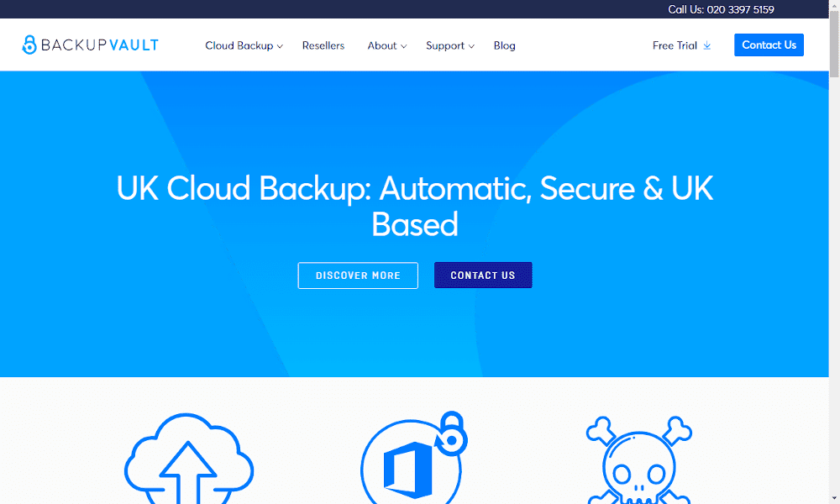Go to the Resellers page
The height and width of the screenshot is (504, 840).
(x=323, y=45)
